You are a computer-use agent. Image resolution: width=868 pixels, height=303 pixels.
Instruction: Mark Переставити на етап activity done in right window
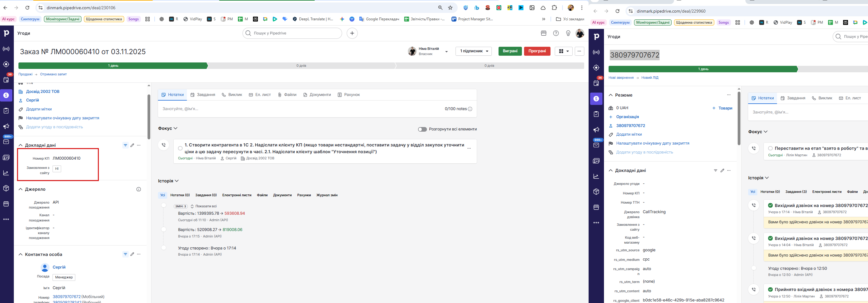tap(770, 148)
